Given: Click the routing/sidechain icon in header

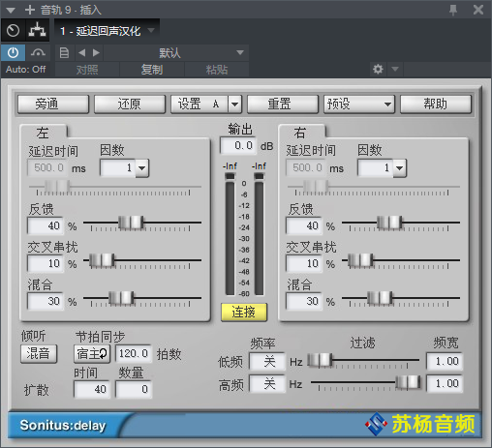Looking at the screenshot, I should (x=38, y=31).
